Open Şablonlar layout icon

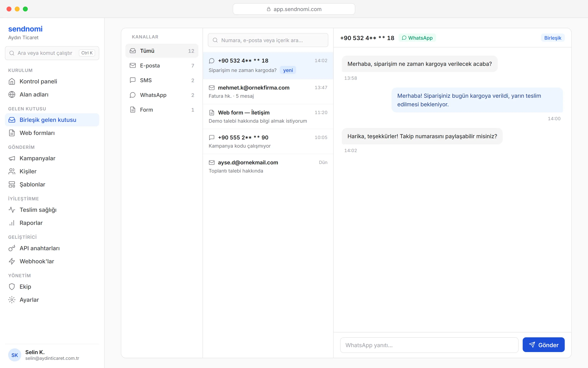point(12,185)
